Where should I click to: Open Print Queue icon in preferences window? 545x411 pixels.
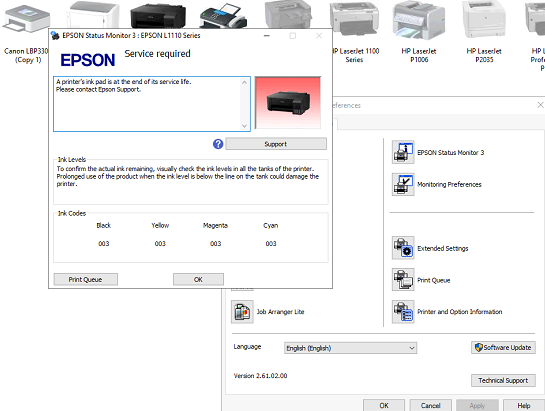pyautogui.click(x=403, y=280)
